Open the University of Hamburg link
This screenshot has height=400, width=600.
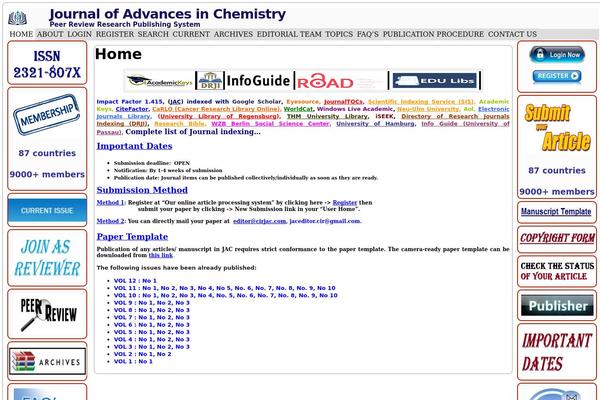click(x=375, y=124)
